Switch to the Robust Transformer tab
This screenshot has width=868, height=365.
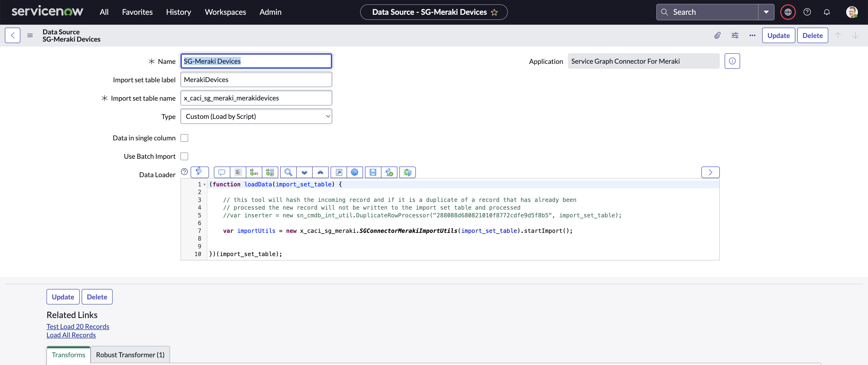coord(130,355)
